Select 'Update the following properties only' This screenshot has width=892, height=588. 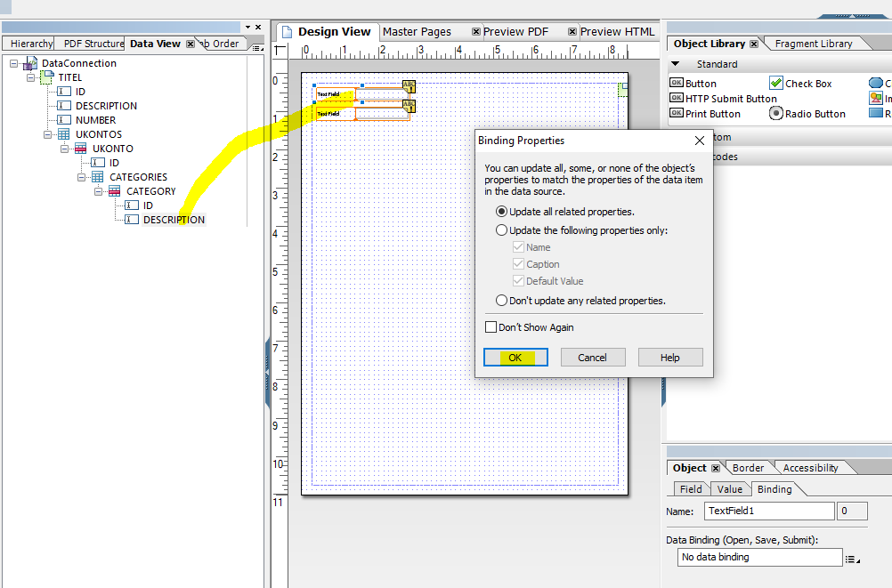point(502,230)
